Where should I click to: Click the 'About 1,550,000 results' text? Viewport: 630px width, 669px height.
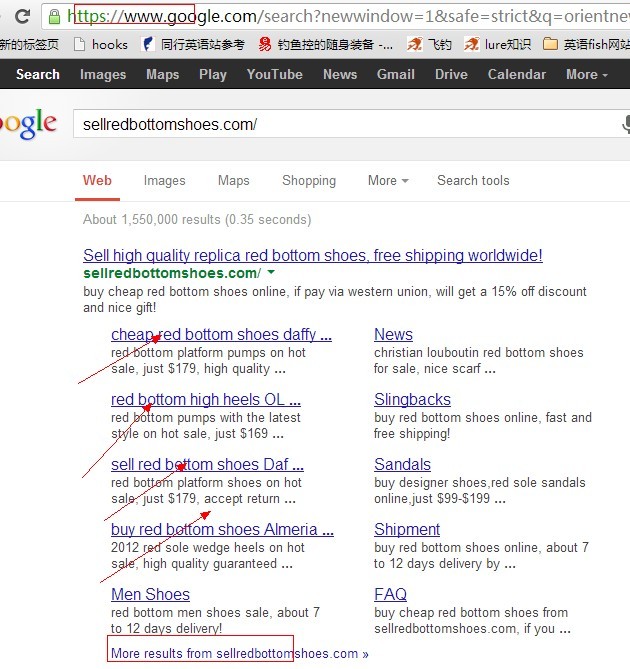pos(197,219)
